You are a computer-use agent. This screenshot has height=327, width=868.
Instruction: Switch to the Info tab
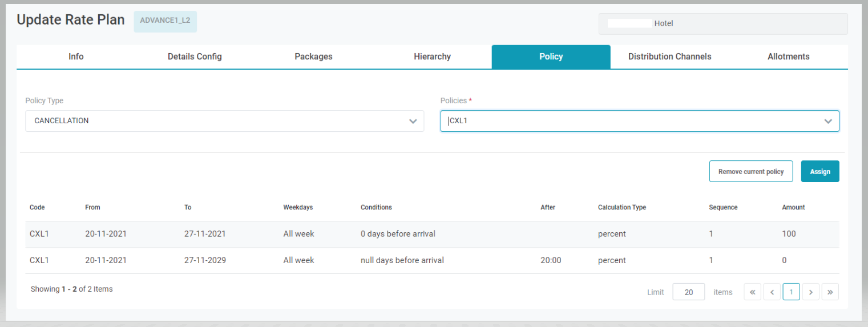click(76, 56)
